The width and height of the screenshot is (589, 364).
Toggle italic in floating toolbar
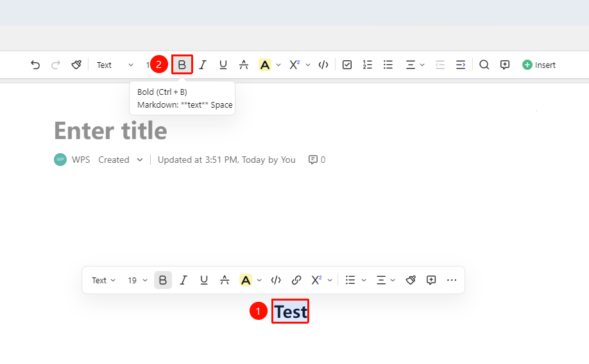[184, 280]
